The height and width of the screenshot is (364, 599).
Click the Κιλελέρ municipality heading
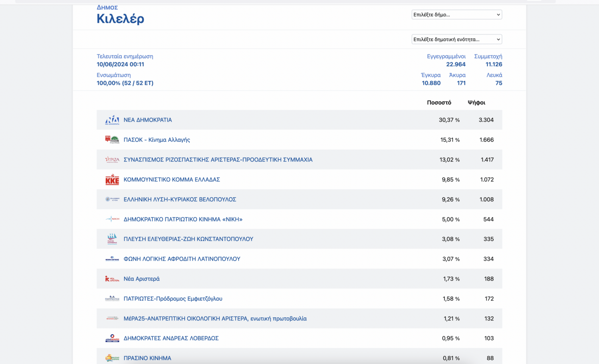click(121, 19)
